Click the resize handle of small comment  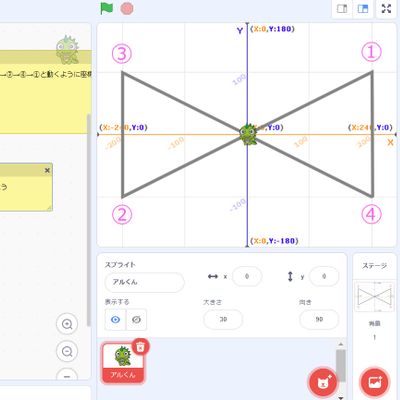click(49, 208)
